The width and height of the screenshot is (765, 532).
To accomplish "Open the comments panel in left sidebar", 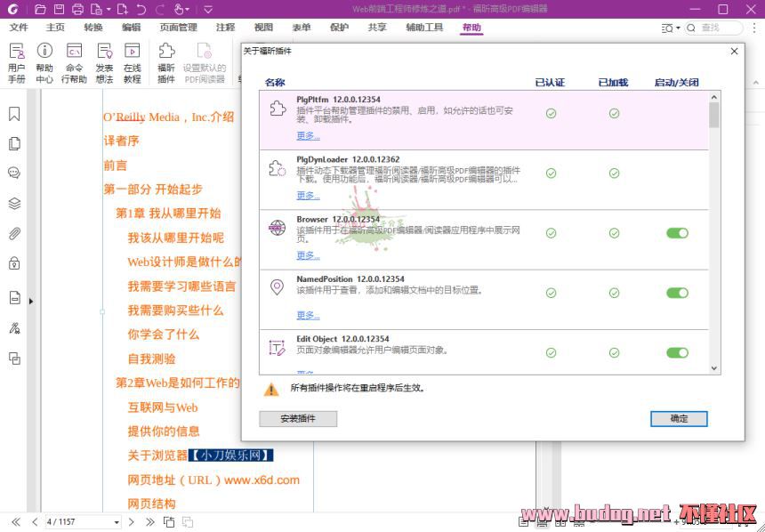I will pos(14,173).
